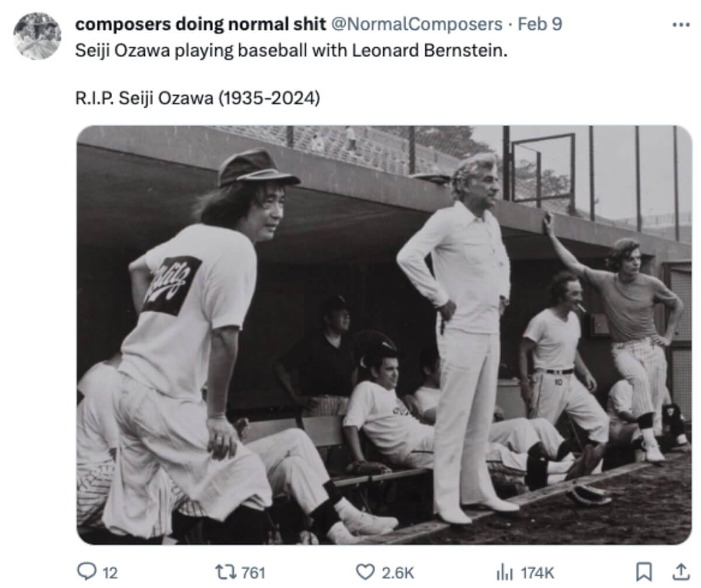701x588 pixels.
Task: Click the reply count 12
Action: tap(110, 573)
